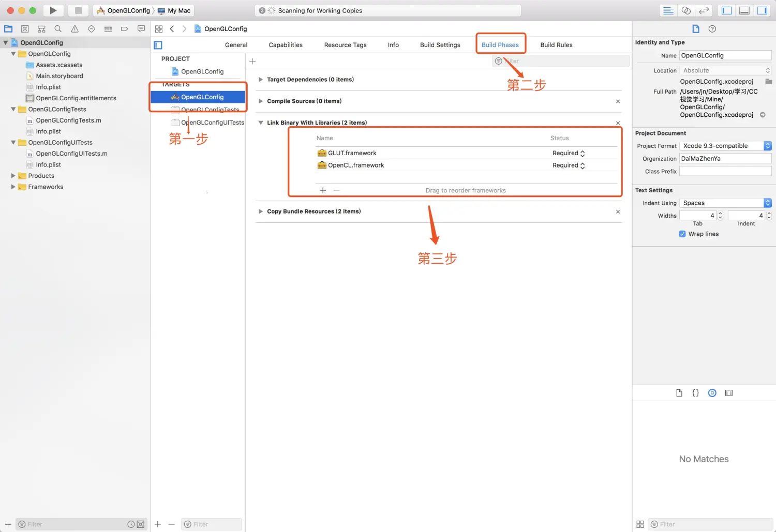This screenshot has width=776, height=532.
Task: Open the Build Rules tab
Action: pos(556,45)
